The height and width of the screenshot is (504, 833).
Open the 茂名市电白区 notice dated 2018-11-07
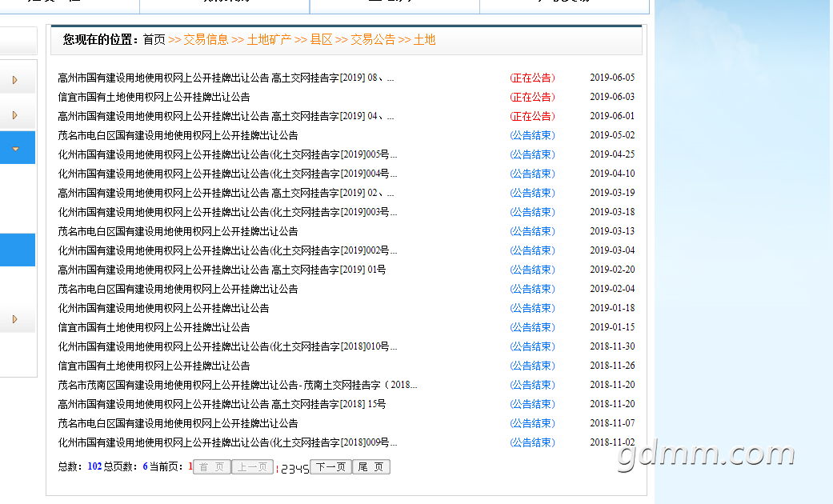[178, 423]
